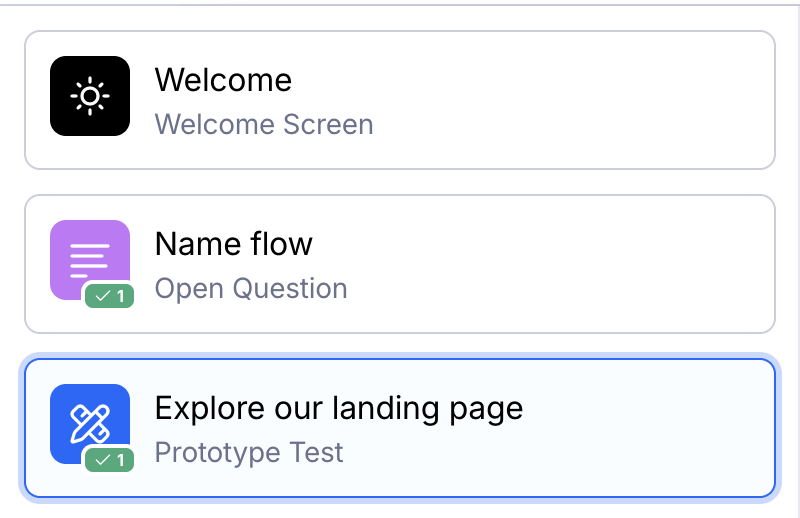800x518 pixels.
Task: Click the checkmark in Explore landing page's badge
Action: (x=101, y=460)
